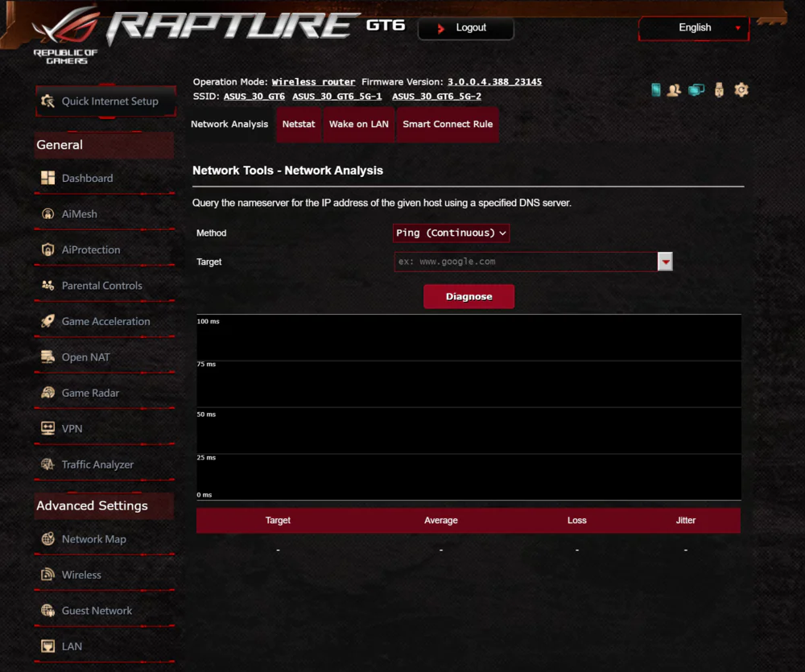Click the Parental Controls family icon
Viewport: 805px width, 672px height.
pyautogui.click(x=47, y=286)
